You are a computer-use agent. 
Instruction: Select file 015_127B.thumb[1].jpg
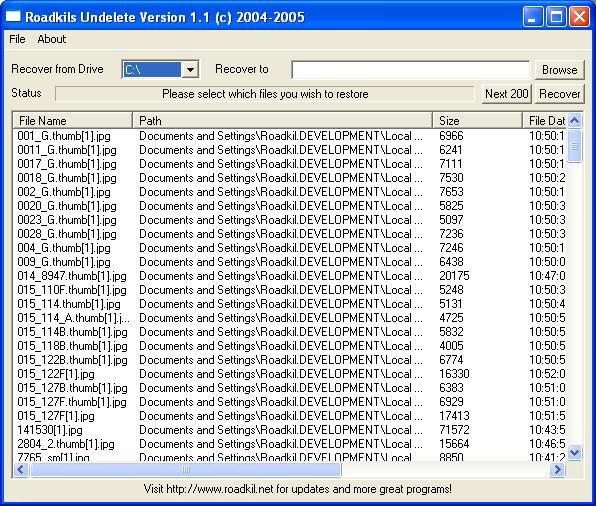(x=72, y=388)
